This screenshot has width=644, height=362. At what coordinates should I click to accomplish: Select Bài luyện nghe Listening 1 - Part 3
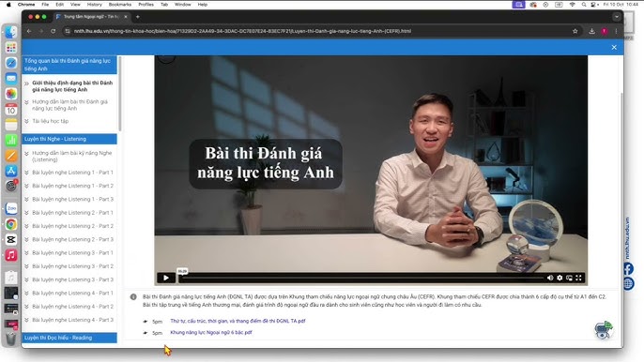(x=72, y=199)
